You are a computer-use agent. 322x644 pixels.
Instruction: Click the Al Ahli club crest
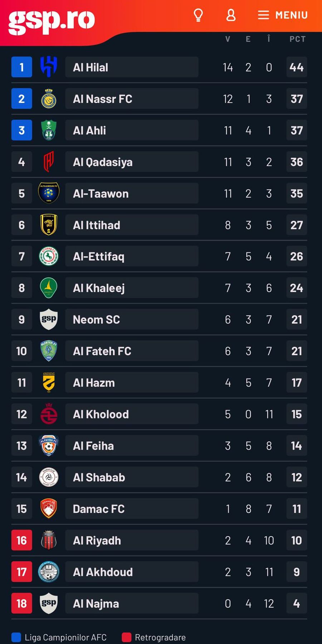(x=49, y=130)
